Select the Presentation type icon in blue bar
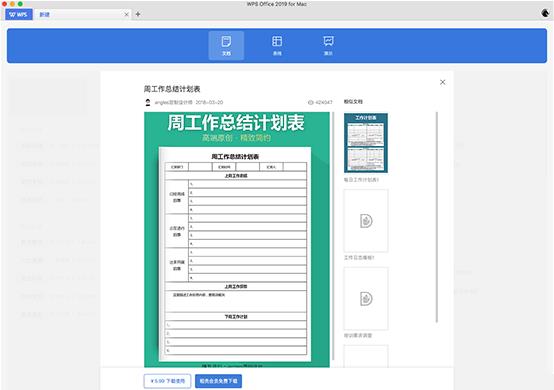The width and height of the screenshot is (554, 390). pyautogui.click(x=328, y=45)
